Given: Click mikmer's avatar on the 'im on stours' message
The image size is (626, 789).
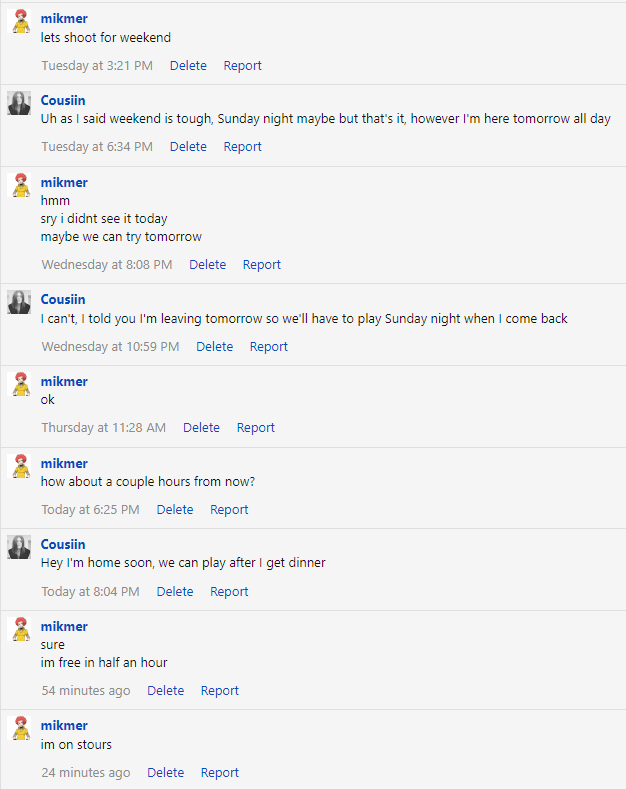Looking at the screenshot, I should pyautogui.click(x=19, y=728).
